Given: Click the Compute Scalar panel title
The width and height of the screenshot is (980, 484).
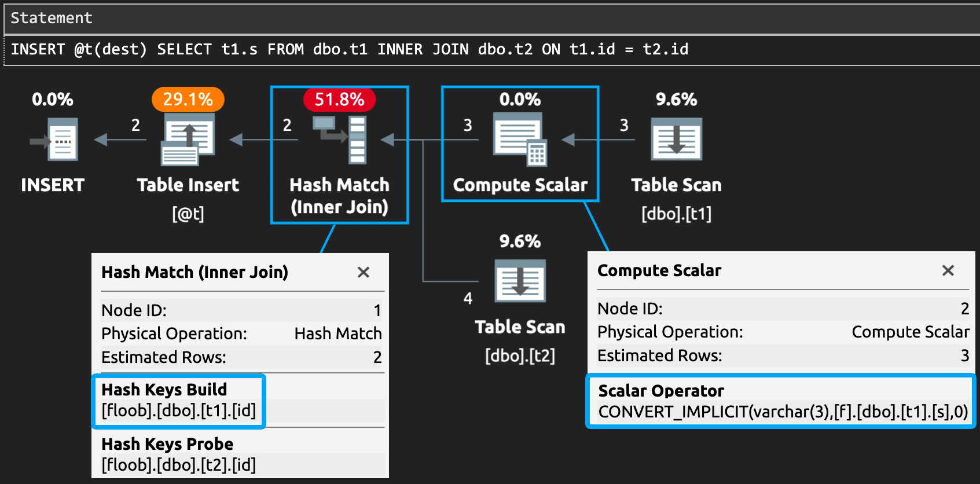Looking at the screenshot, I should pos(659,270).
